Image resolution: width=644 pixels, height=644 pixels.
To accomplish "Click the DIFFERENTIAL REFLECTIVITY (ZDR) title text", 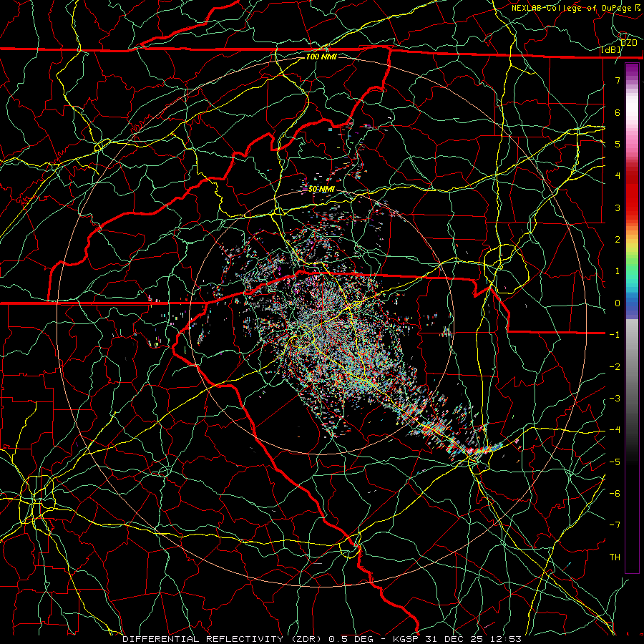I will 223,639.
